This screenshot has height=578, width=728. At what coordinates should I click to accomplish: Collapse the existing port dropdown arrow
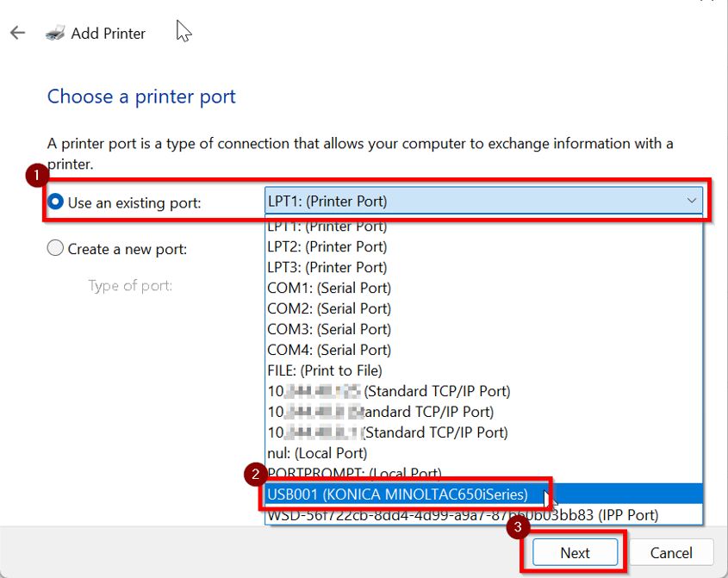pos(691,202)
